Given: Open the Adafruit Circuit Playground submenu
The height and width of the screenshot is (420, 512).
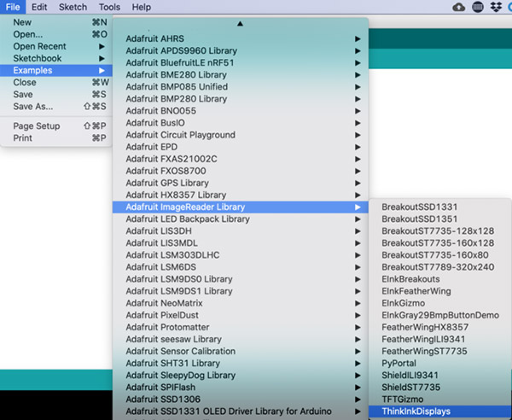Looking at the screenshot, I should pyautogui.click(x=241, y=135).
